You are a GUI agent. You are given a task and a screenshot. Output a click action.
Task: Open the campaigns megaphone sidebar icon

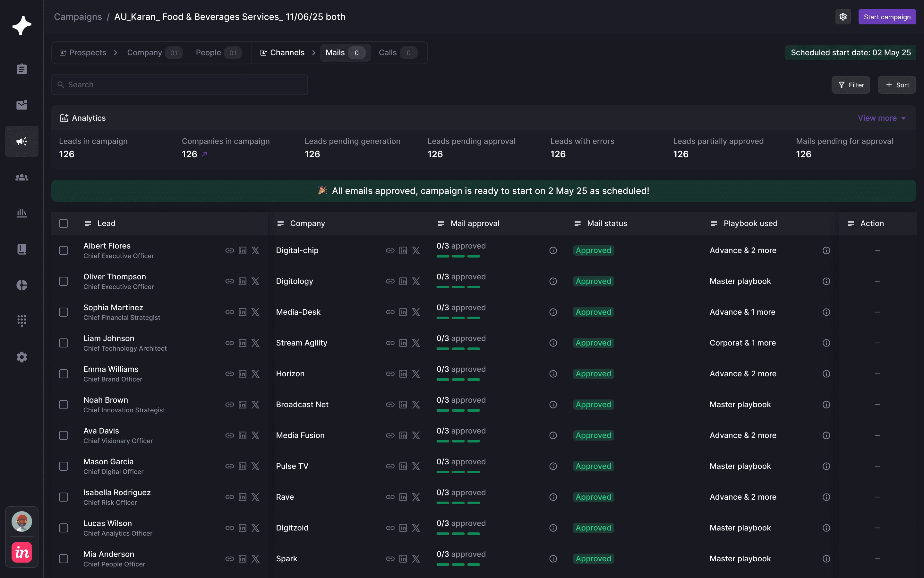click(22, 141)
